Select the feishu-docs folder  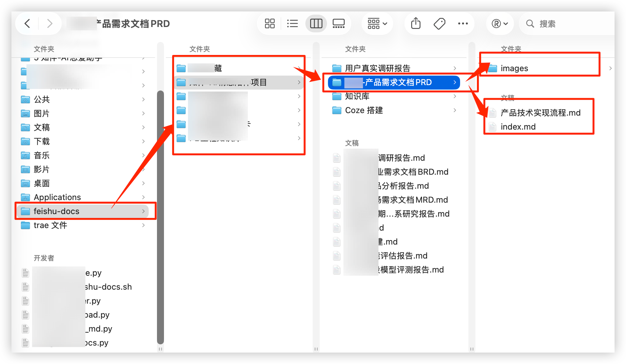(x=57, y=211)
